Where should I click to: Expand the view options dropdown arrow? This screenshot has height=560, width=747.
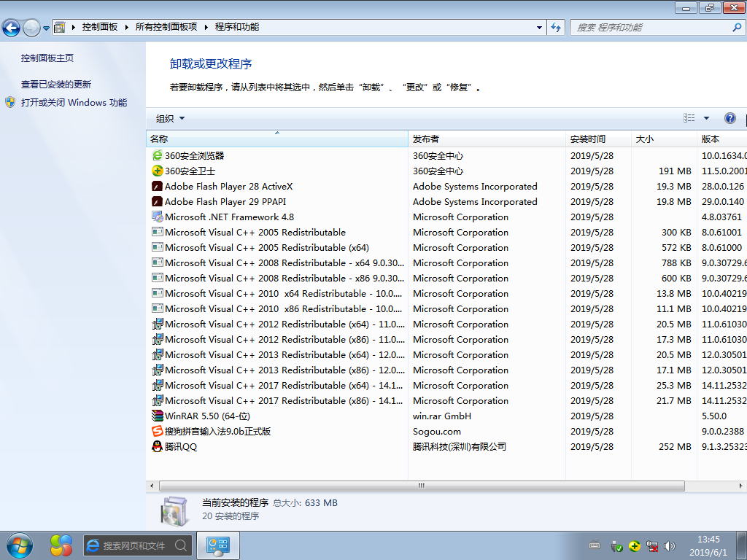pyautogui.click(x=706, y=118)
